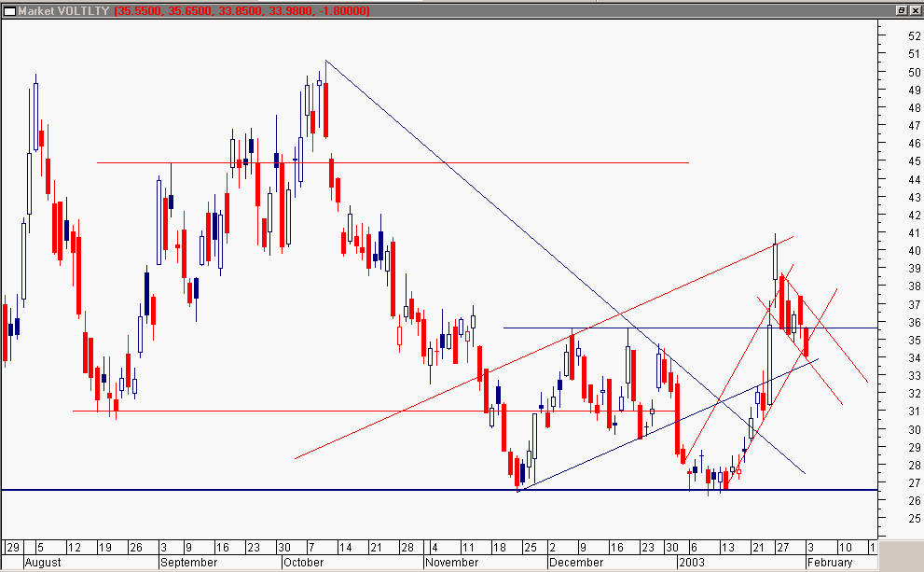The height and width of the screenshot is (572, 924).
Task: Click price label 50 on the axis
Action: [914, 72]
